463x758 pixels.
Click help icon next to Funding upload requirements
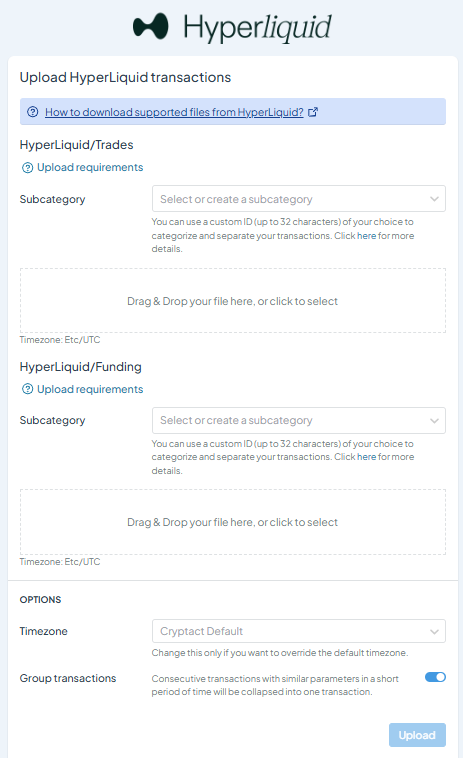click(x=28, y=389)
